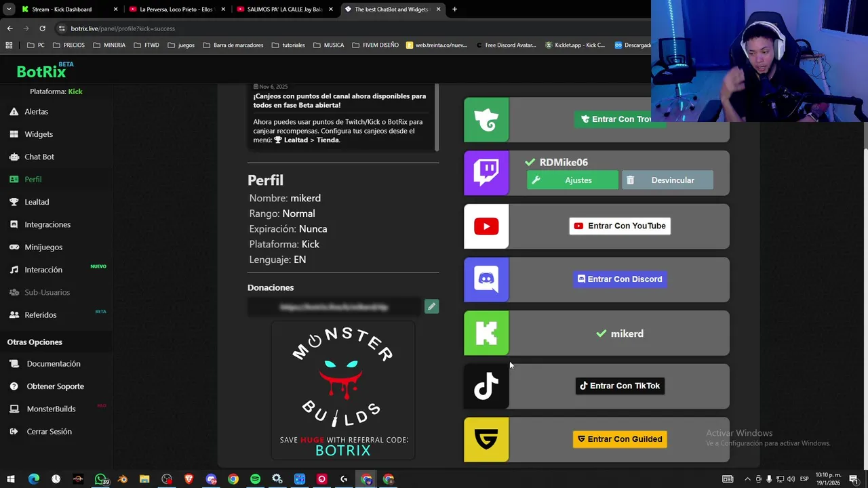Click Entrar Con Discord button
Image resolution: width=868 pixels, height=488 pixels.
(x=620, y=279)
